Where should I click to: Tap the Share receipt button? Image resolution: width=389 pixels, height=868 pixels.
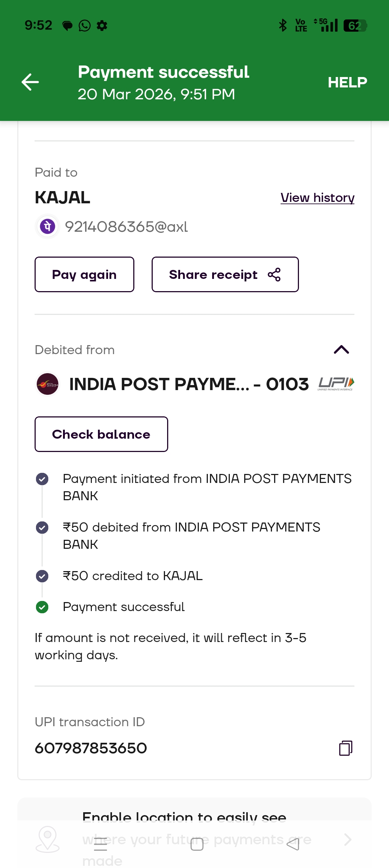click(225, 275)
